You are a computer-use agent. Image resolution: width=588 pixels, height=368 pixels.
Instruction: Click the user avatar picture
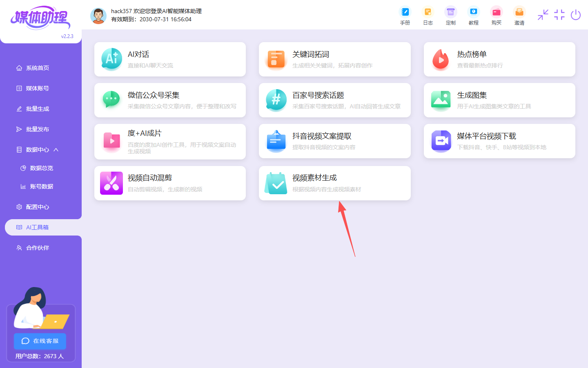tap(98, 16)
